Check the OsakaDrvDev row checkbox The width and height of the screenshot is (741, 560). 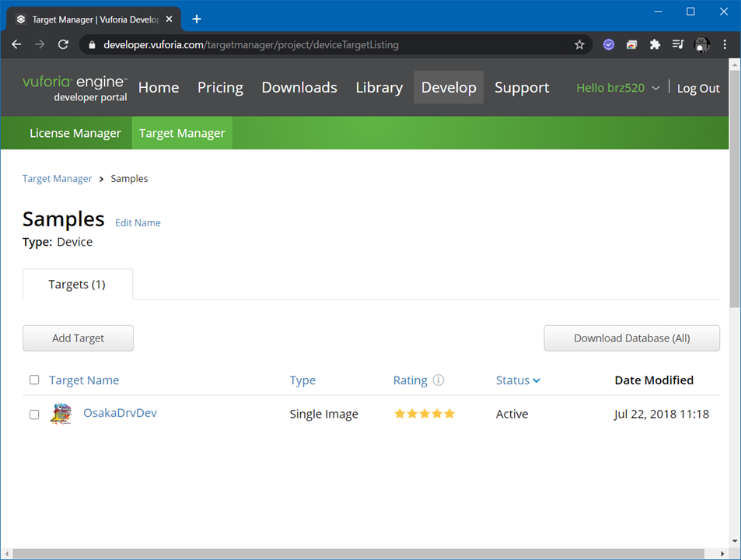(34, 415)
